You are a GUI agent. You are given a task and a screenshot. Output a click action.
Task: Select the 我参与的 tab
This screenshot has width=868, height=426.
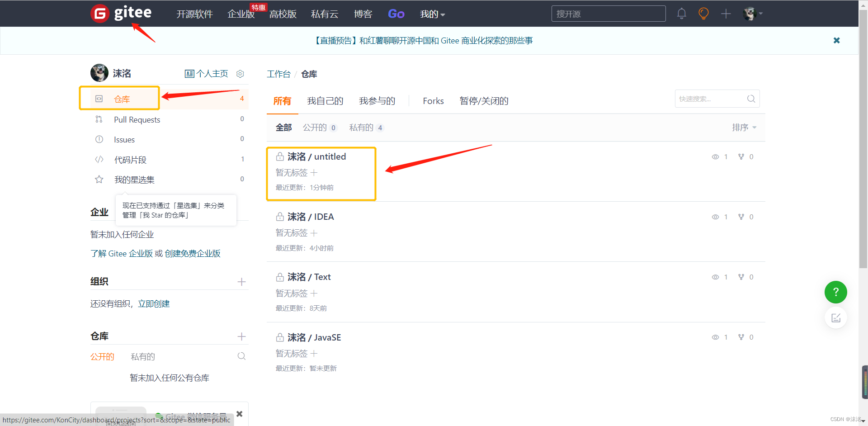coord(377,101)
